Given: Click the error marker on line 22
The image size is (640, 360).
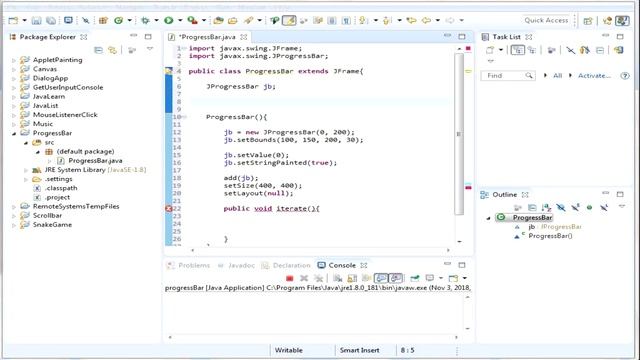Looking at the screenshot, I should (x=169, y=209).
